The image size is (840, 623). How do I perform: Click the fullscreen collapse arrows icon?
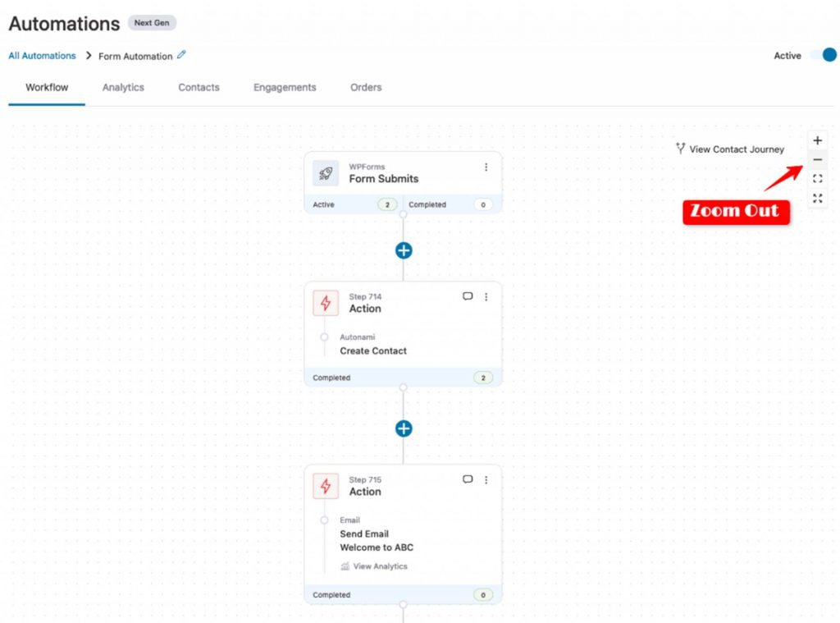[817, 199]
